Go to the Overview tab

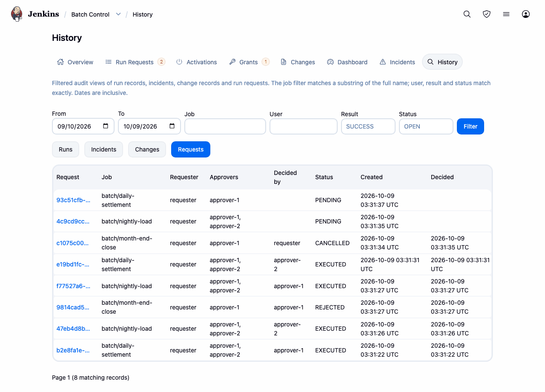[75, 62]
